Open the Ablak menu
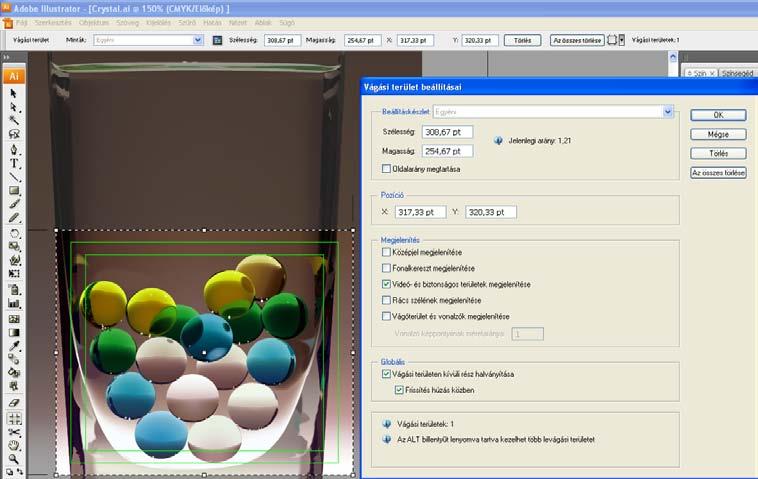The width and height of the screenshot is (758, 479). 263,23
